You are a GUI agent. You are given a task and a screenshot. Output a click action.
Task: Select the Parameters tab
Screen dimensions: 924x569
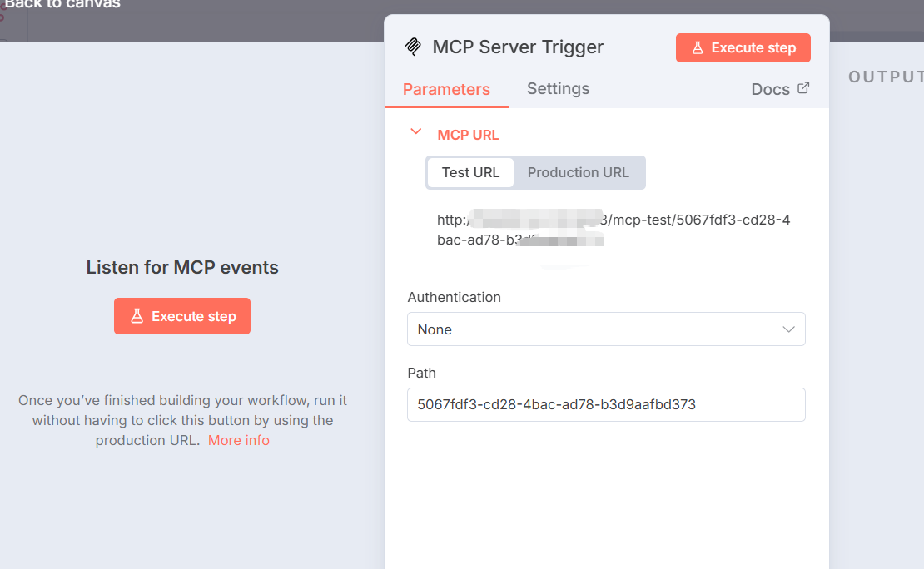(446, 88)
